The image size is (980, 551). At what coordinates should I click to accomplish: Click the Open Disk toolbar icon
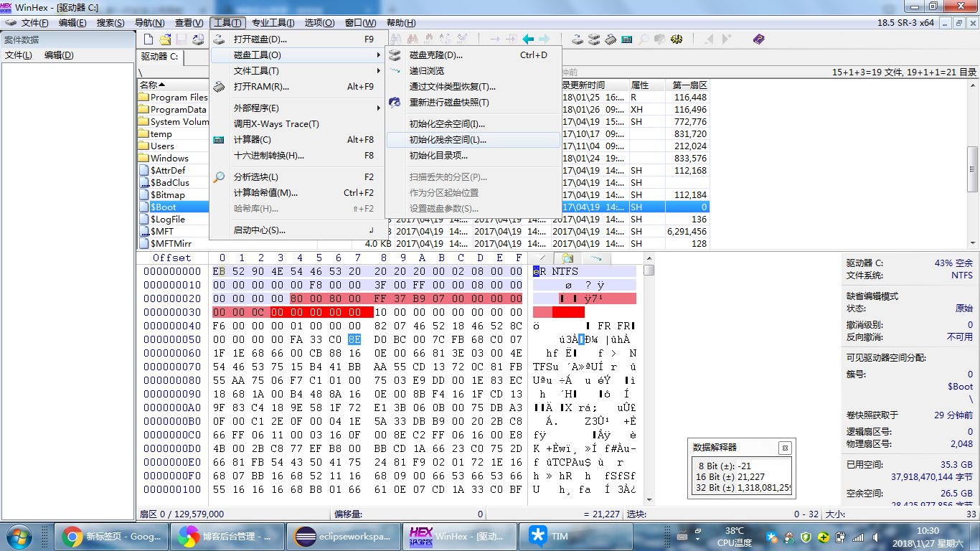[578, 39]
